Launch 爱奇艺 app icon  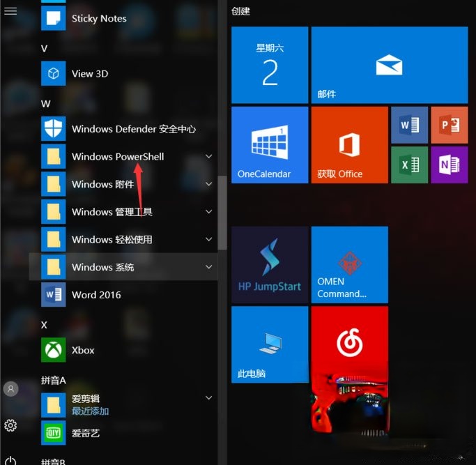pyautogui.click(x=54, y=433)
